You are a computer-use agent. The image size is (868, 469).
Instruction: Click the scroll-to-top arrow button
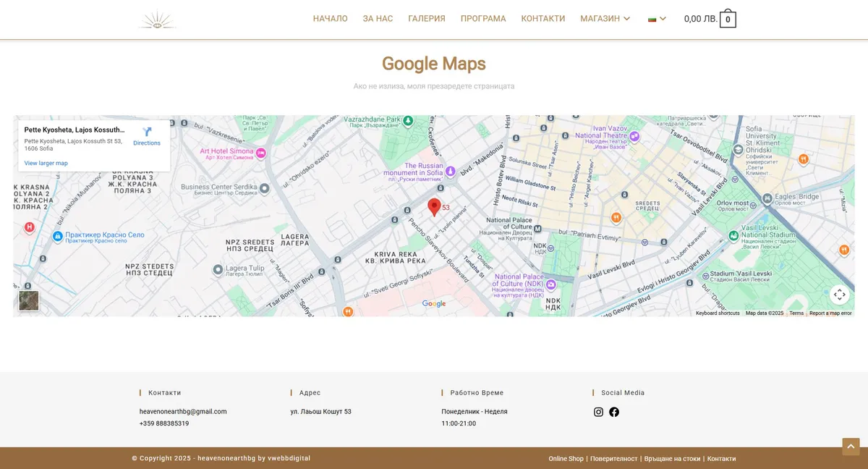point(851,447)
